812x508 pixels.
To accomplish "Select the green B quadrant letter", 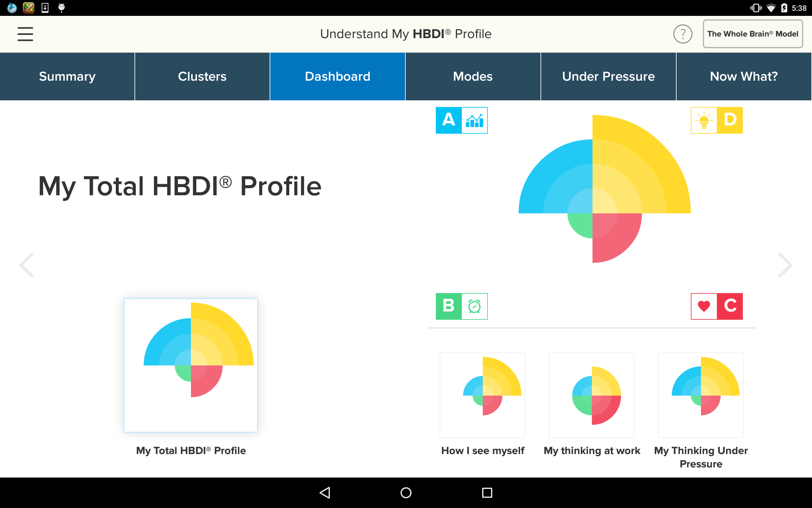I will 449,306.
